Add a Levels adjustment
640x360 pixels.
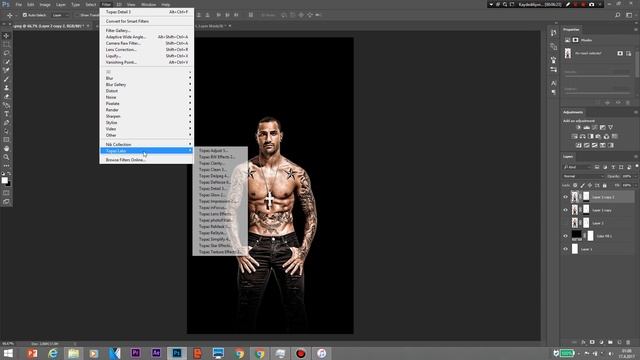click(587, 127)
